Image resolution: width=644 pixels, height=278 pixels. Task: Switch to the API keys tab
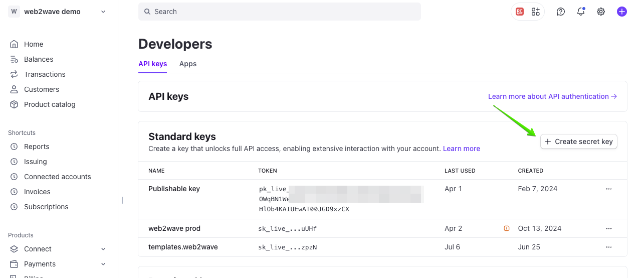pos(152,64)
